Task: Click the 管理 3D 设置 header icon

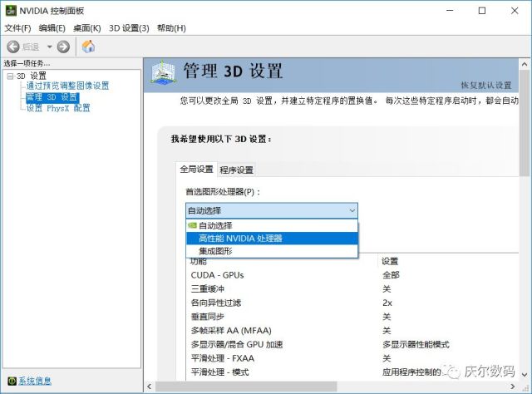Action: coord(164,72)
